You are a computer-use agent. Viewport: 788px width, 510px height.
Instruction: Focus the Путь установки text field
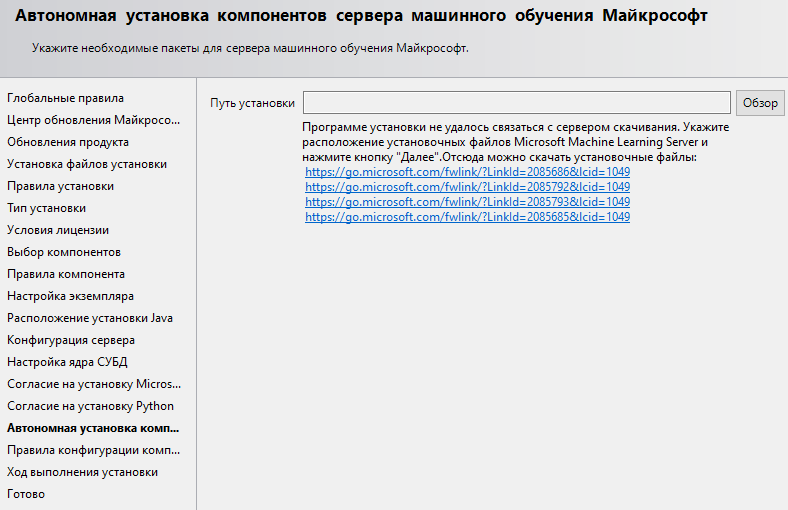tap(516, 103)
